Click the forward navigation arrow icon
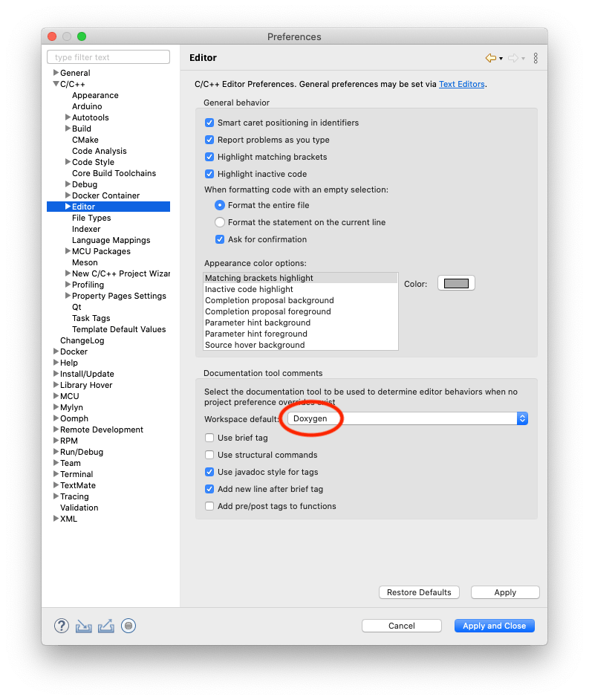 pos(513,58)
